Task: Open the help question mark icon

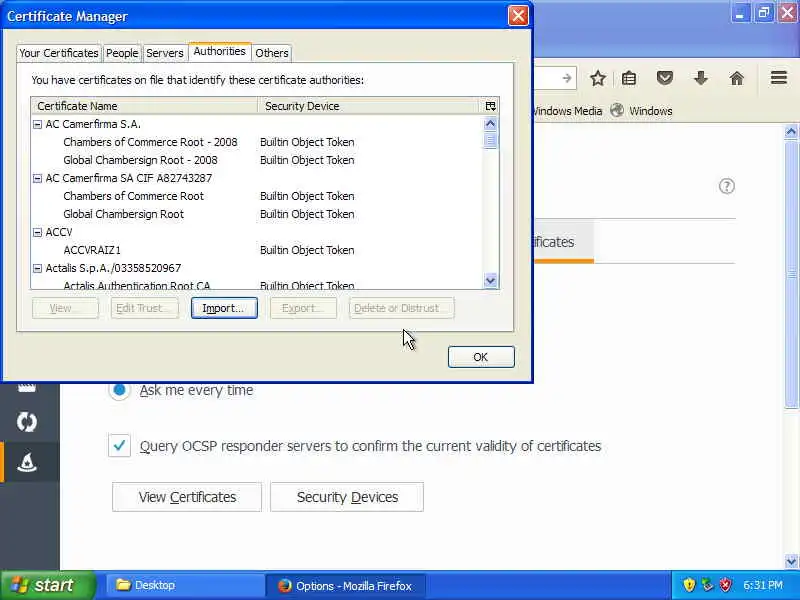Action: [x=727, y=186]
